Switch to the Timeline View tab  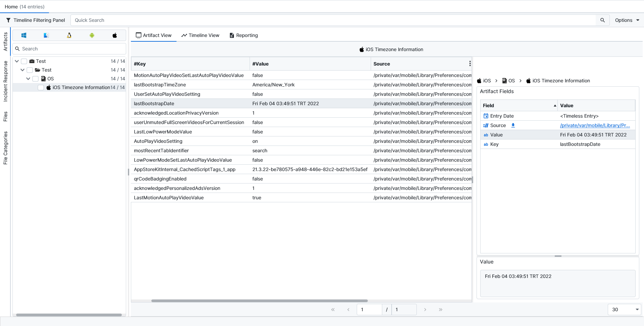click(x=200, y=35)
